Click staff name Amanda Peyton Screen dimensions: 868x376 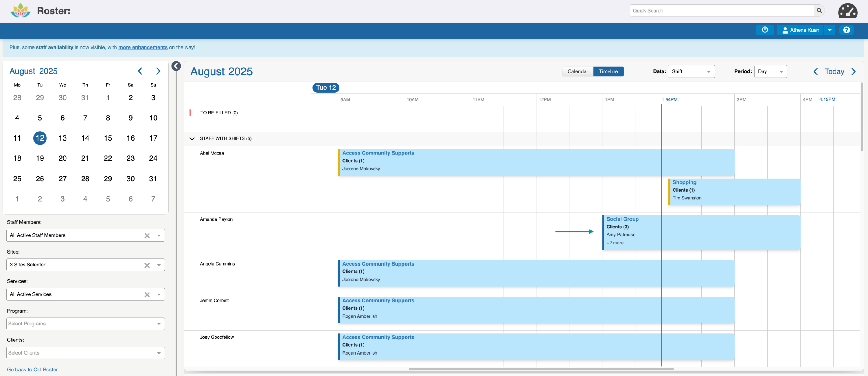[216, 219]
